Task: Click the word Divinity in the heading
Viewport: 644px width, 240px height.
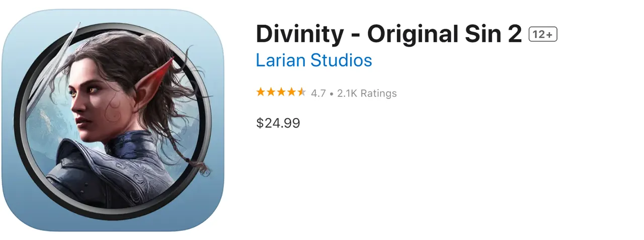Action: pyautogui.click(x=301, y=34)
